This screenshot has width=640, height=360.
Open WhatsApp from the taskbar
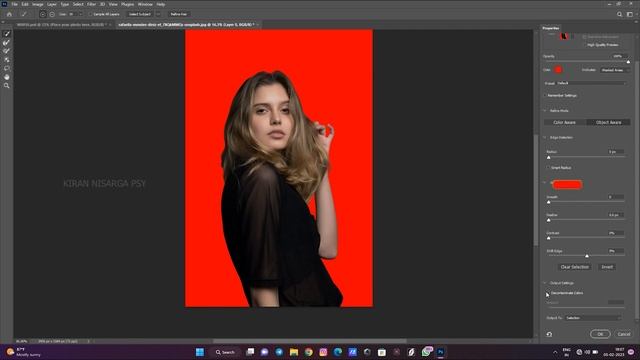(x=426, y=352)
